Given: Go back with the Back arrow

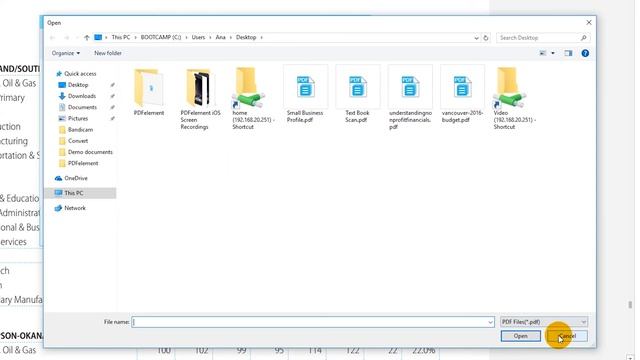Looking at the screenshot, I should [52, 38].
